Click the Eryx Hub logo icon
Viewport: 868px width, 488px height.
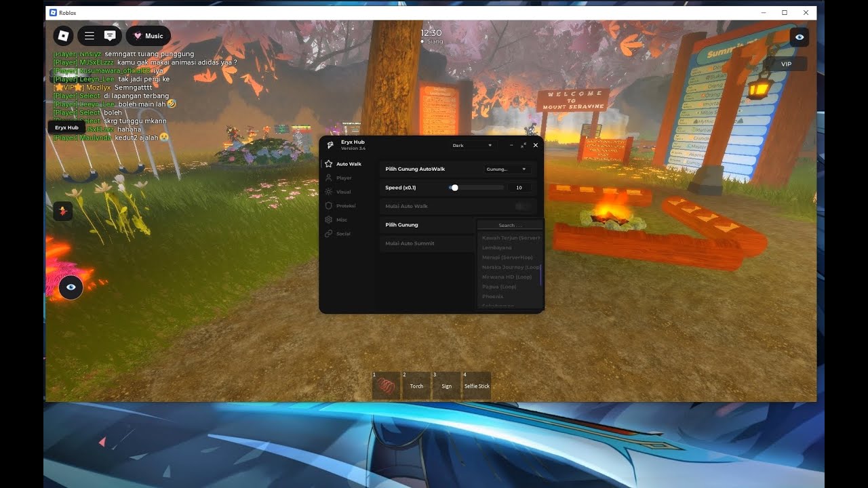[x=330, y=145]
